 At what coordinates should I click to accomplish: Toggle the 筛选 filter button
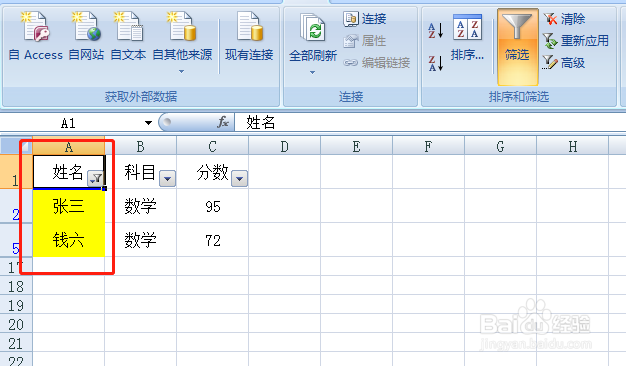(x=517, y=46)
